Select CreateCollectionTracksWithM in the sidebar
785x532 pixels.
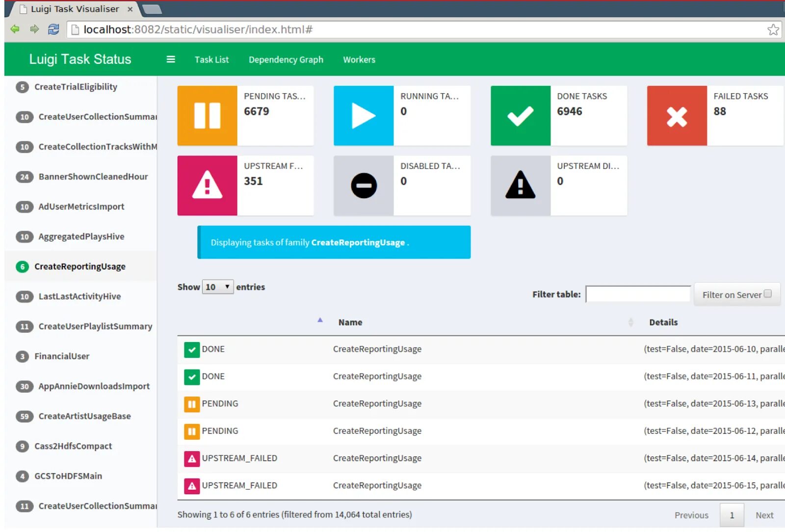pyautogui.click(x=98, y=147)
